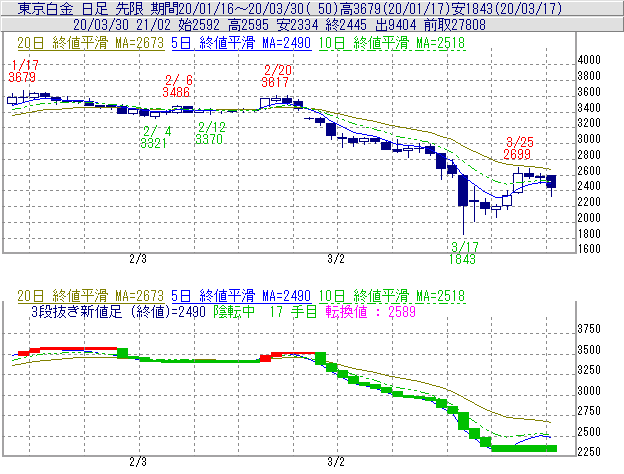
Task: Click the 安1843(20/03/17) value in the header
Action: point(507,8)
